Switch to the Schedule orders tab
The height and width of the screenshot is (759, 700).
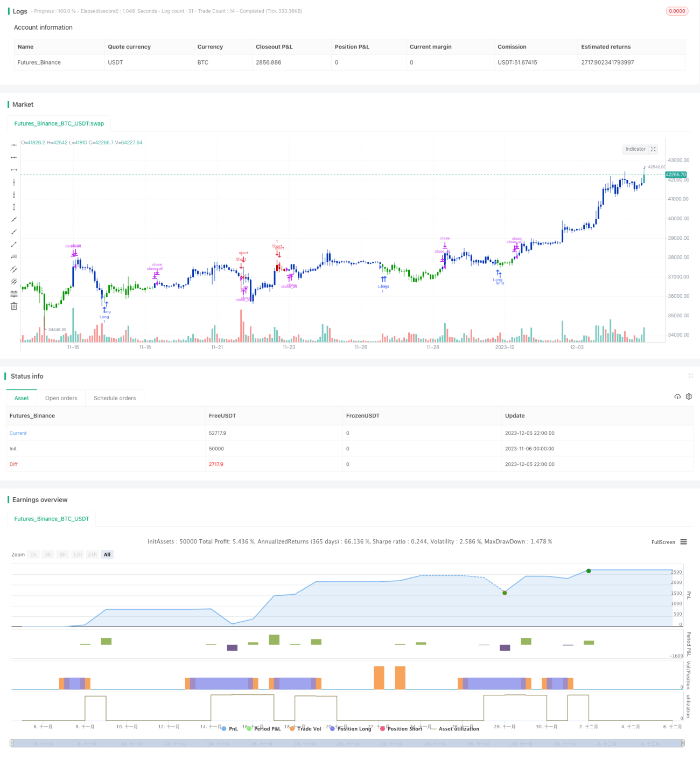click(115, 398)
